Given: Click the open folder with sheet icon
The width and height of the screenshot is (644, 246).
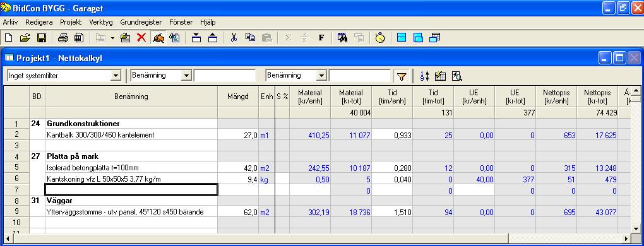Looking at the screenshot, I should tap(125, 38).
